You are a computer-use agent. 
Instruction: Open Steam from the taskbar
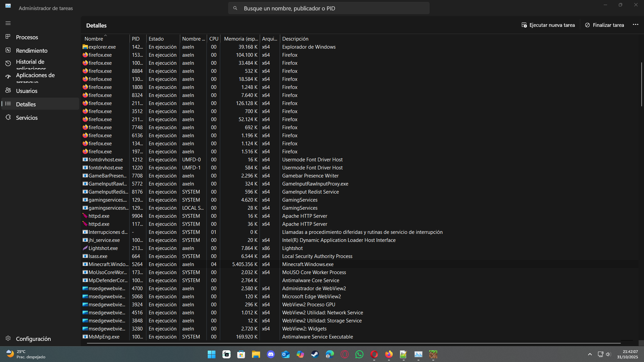pyautogui.click(x=315, y=354)
